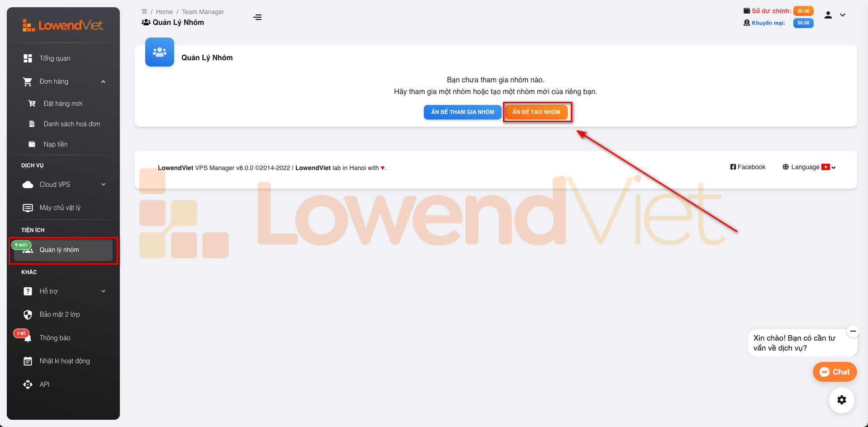Click the blue group icon tile
Image resolution: width=868 pixels, height=427 pixels.
[160, 52]
